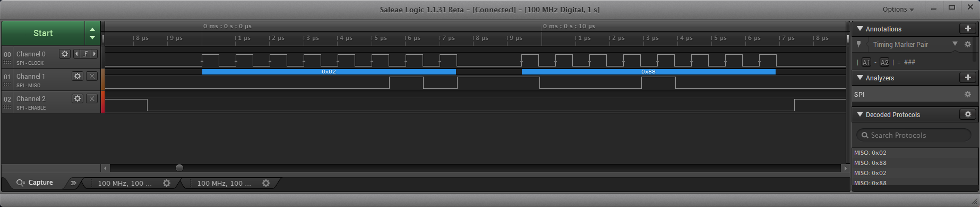Focus the Search Protocols field
The height and width of the screenshot is (207, 980).
click(x=914, y=135)
